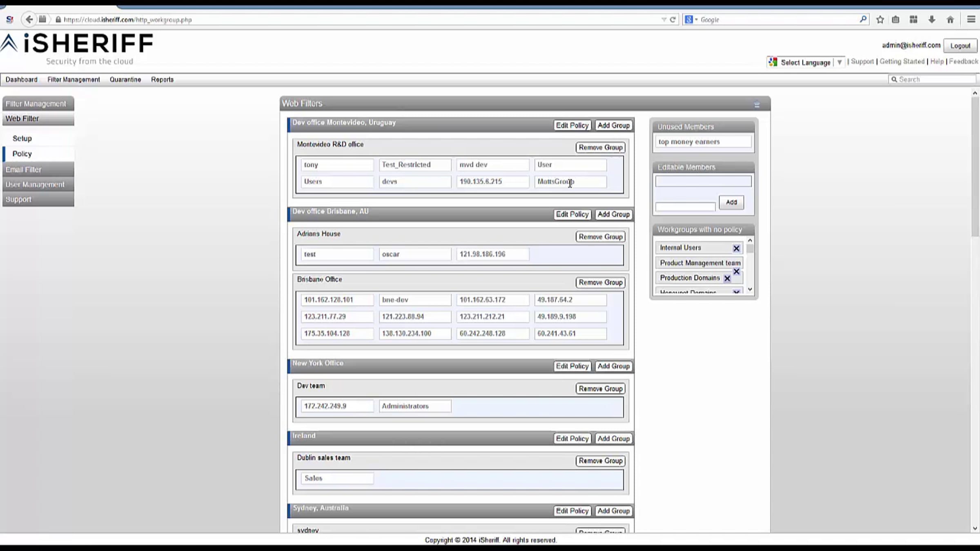Add Group to New York Office
Viewport: 980px width, 551px height.
(x=613, y=366)
